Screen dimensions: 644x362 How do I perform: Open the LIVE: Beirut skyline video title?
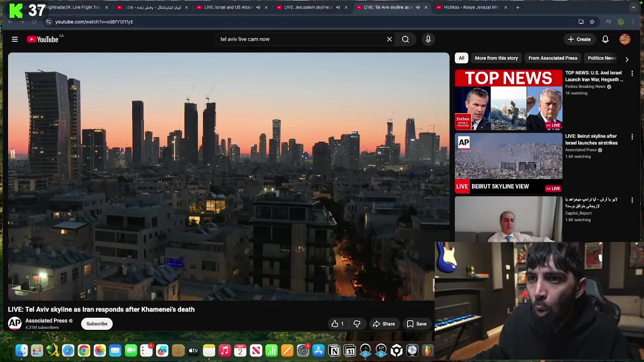pyautogui.click(x=591, y=139)
